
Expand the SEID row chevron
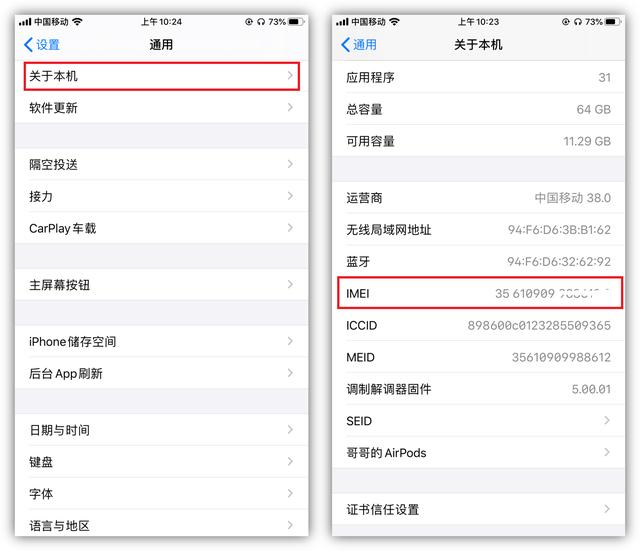point(607,420)
